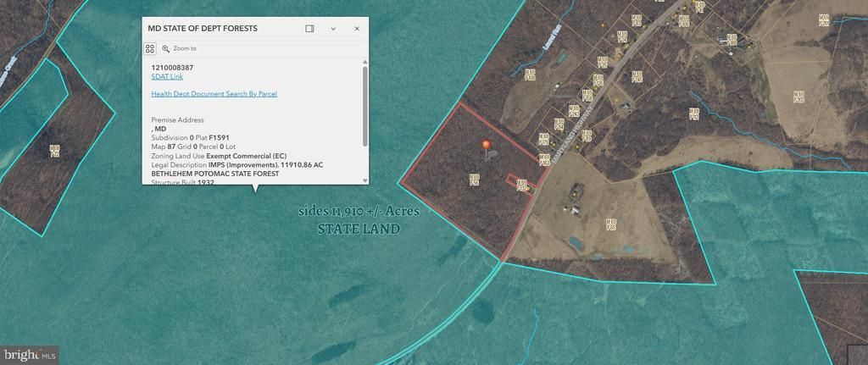Select the orange map pin marker

click(x=486, y=148)
